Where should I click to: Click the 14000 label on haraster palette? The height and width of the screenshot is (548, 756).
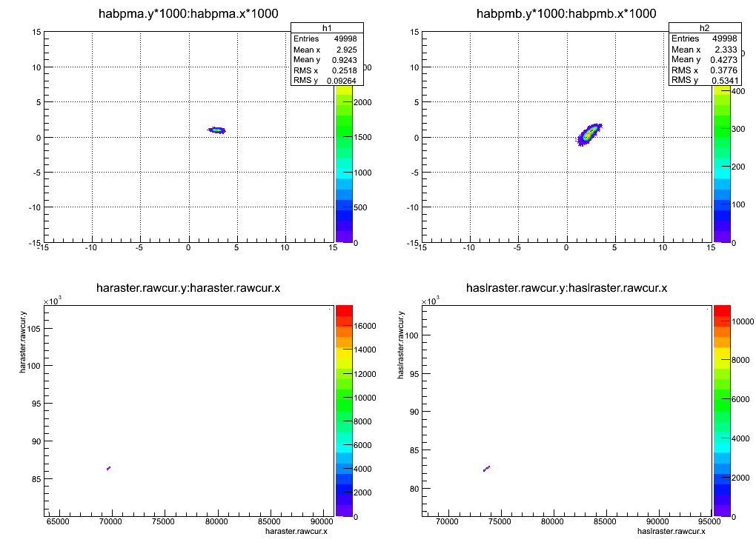pyautogui.click(x=365, y=350)
